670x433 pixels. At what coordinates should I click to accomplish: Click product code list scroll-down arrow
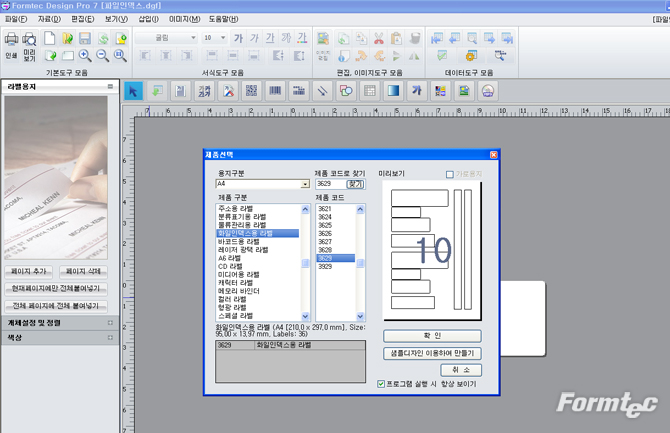(360, 316)
